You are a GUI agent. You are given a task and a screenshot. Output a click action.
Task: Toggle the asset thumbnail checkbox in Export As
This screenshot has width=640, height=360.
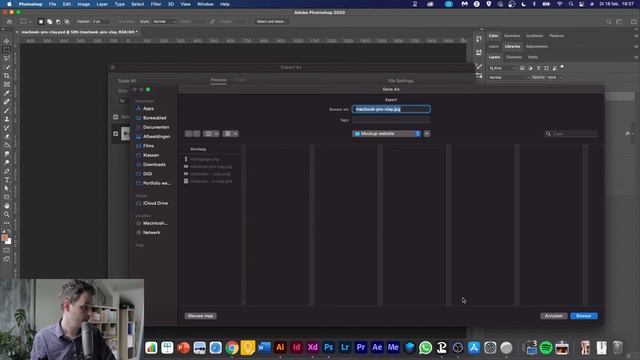coord(116,133)
